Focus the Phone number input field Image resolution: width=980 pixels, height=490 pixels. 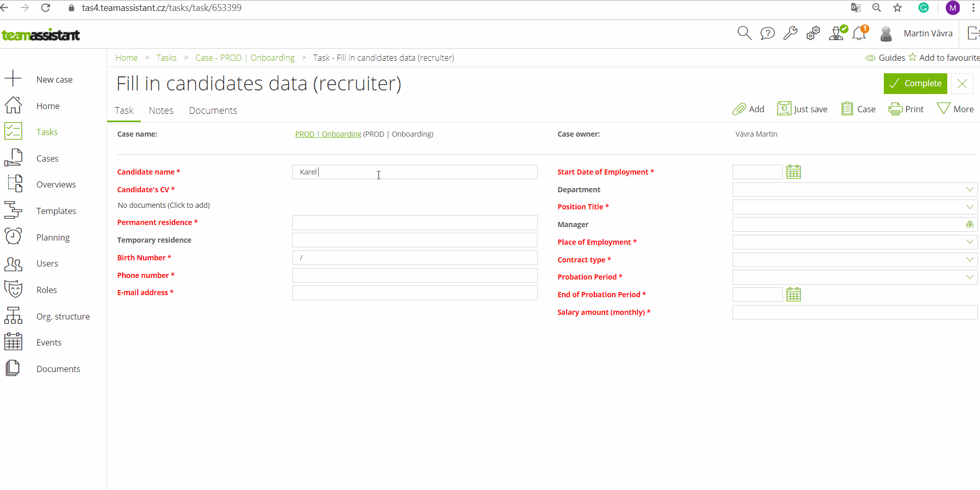pos(414,275)
